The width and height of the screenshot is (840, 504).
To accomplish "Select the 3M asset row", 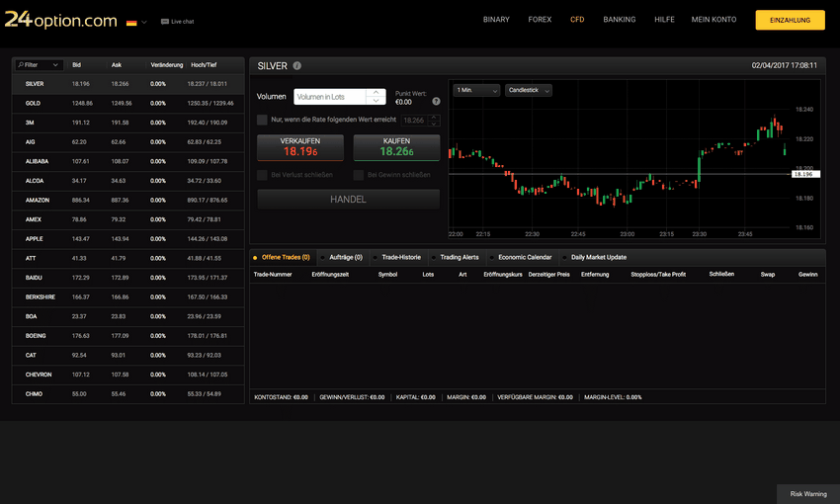I will coord(128,123).
